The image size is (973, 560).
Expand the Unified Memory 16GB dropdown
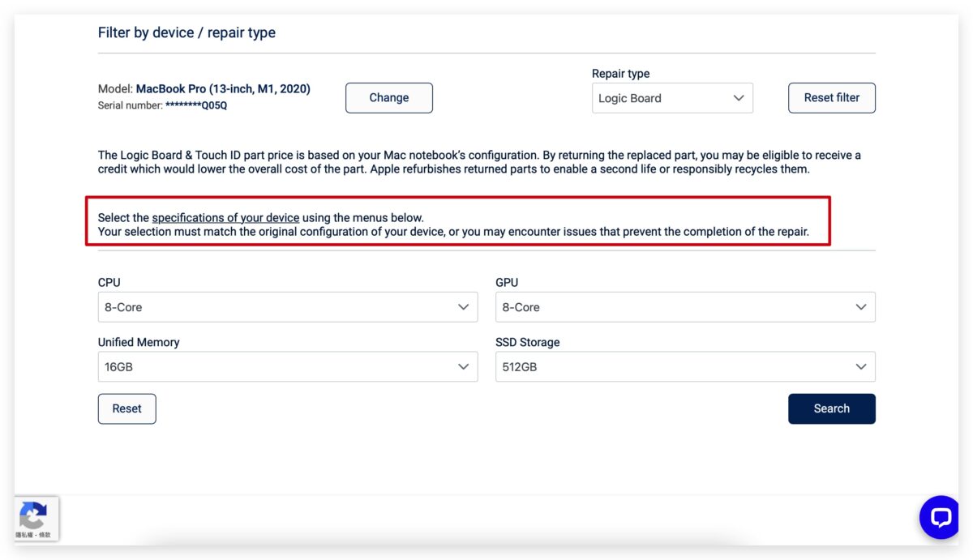288,367
